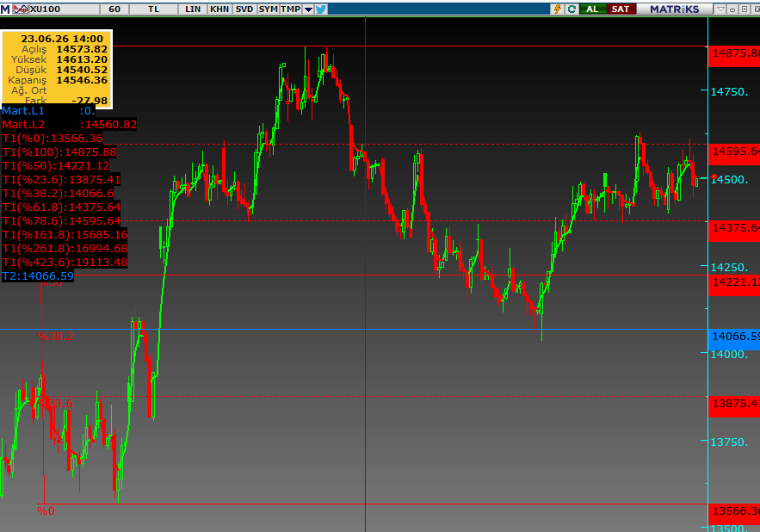
Task: Open the chart indicator icon beside XU100
Action: [x=21, y=9]
